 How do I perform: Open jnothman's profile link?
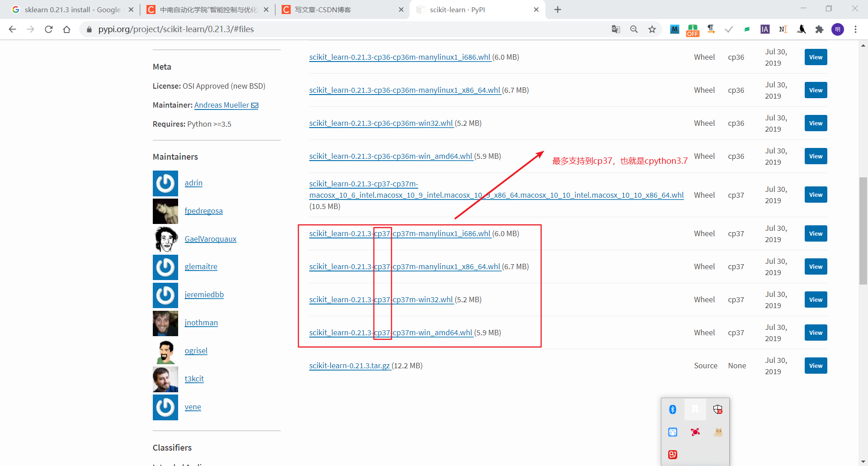(x=201, y=323)
